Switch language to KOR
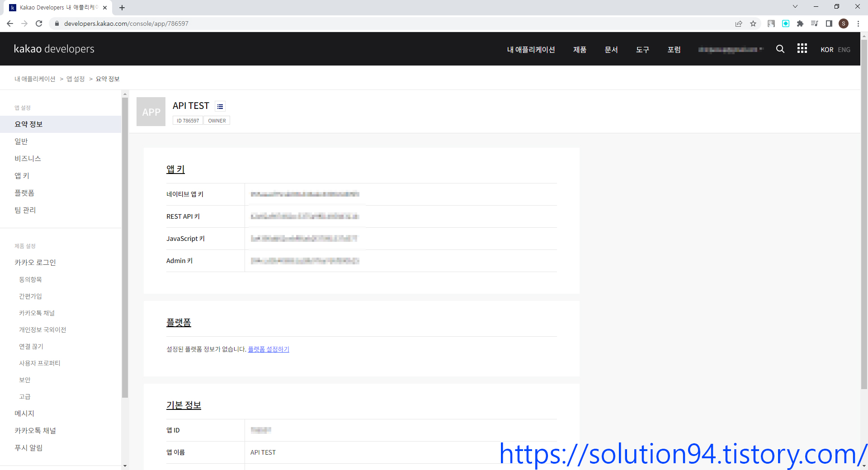Viewport: 868px width, 470px height. click(x=827, y=50)
